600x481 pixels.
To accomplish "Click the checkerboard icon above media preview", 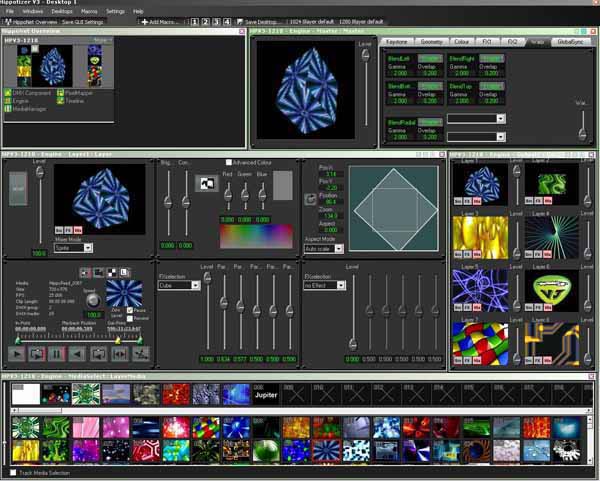I will (112, 272).
